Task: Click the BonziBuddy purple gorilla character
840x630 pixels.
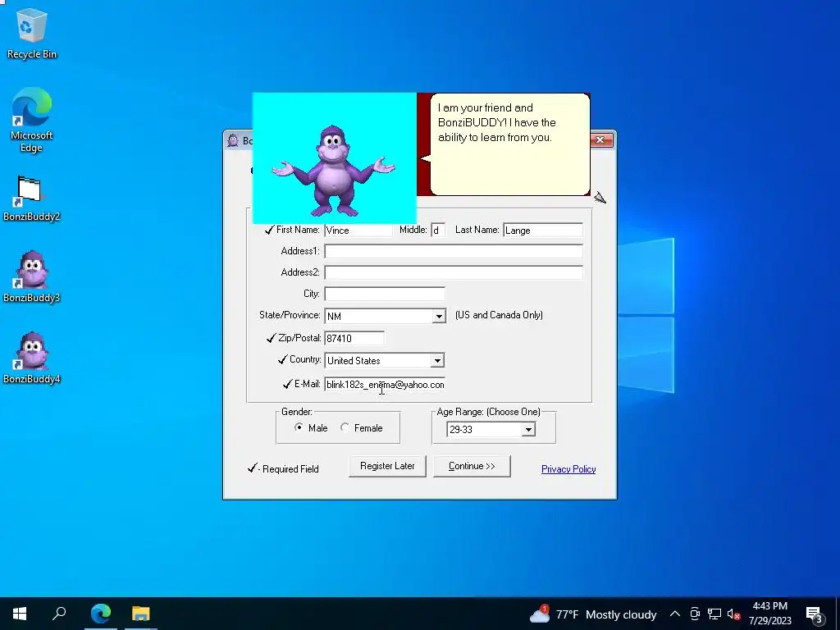Action: [333, 171]
